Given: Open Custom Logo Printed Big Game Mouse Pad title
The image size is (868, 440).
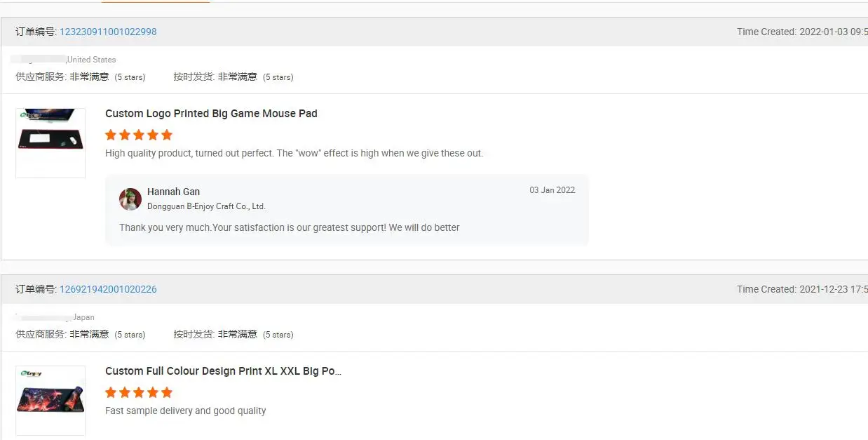Looking at the screenshot, I should point(211,114).
